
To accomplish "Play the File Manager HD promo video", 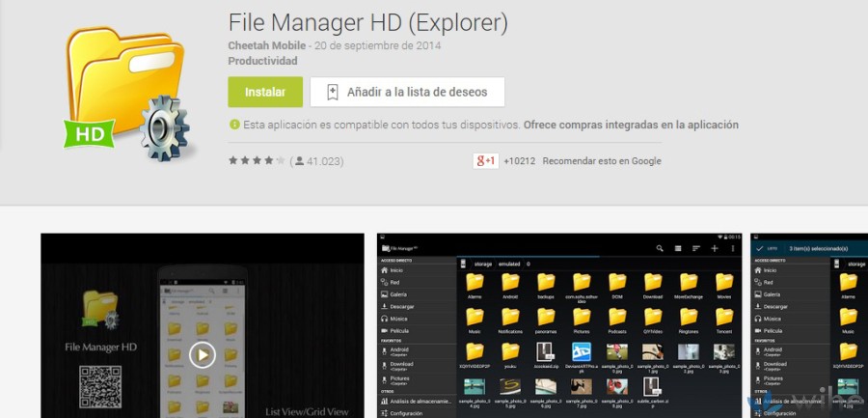I will [x=203, y=355].
